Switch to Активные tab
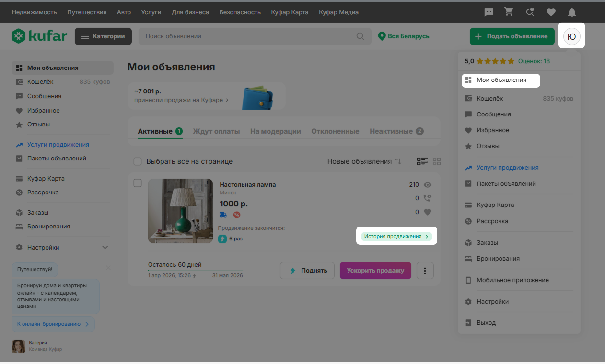 coord(160,131)
